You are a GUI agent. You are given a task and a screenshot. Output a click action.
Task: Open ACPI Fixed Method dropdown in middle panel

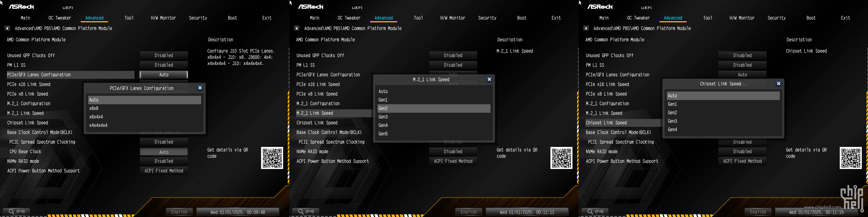coord(453,161)
